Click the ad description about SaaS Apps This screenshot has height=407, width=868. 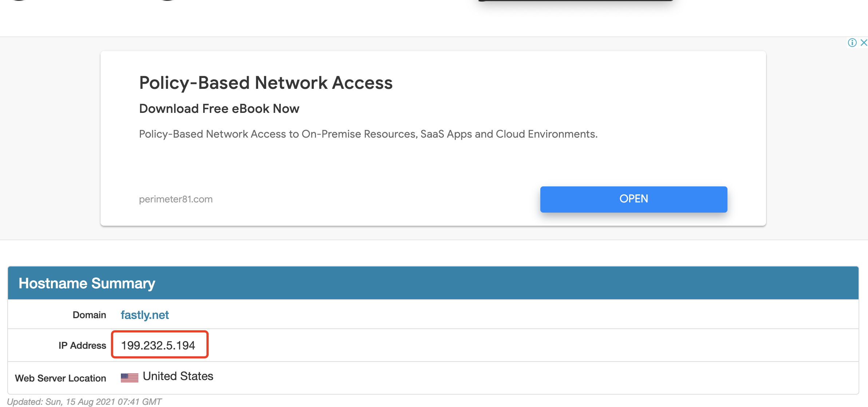(368, 134)
